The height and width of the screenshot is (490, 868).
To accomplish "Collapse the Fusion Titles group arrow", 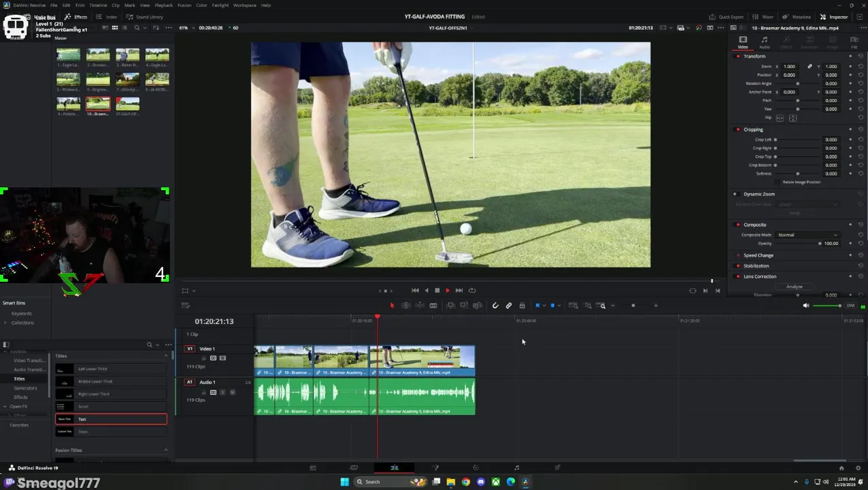I will click(165, 450).
